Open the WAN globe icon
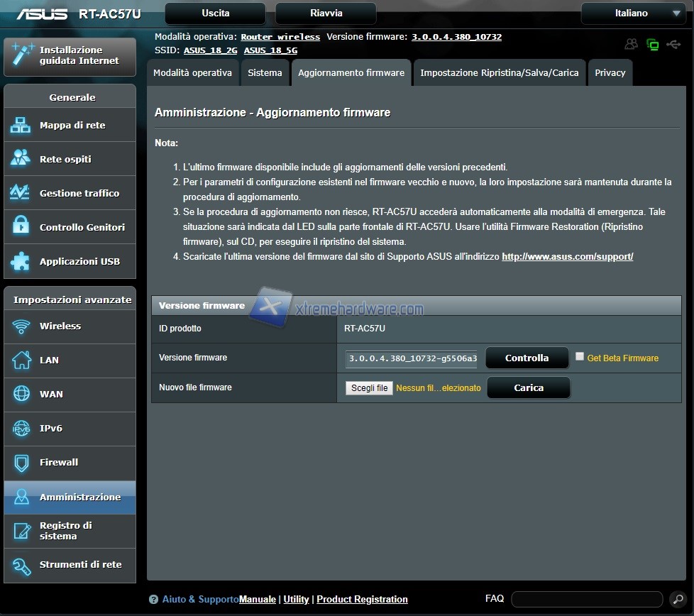Viewport: 694px width, 616px height. pyautogui.click(x=21, y=395)
